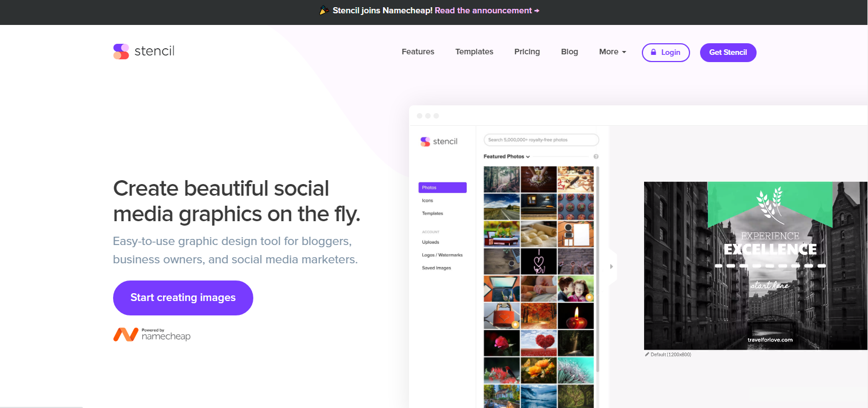Click the Start creating images button
Viewport: 868px width, 408px height.
[x=183, y=298]
